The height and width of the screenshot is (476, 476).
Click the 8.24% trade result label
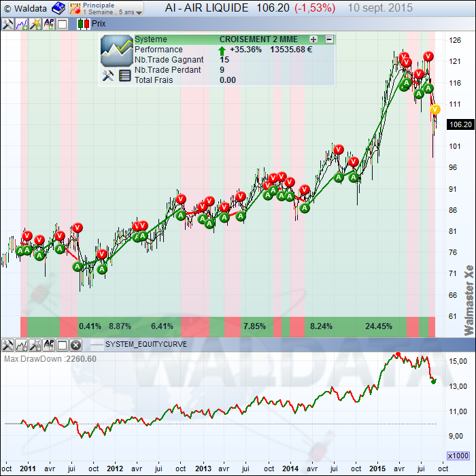coord(321,326)
